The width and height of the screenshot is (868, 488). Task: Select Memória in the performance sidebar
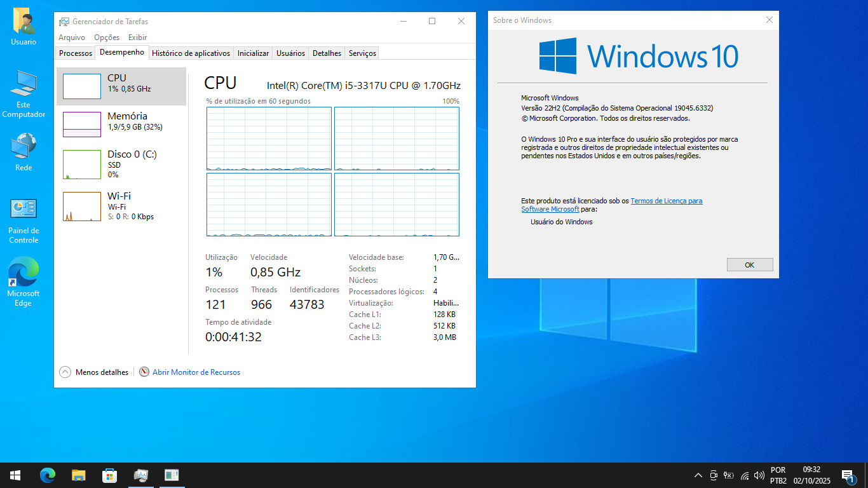(x=121, y=124)
